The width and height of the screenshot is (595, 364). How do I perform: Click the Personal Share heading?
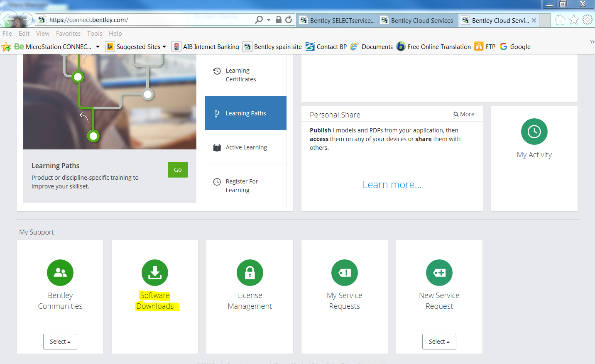[335, 115]
